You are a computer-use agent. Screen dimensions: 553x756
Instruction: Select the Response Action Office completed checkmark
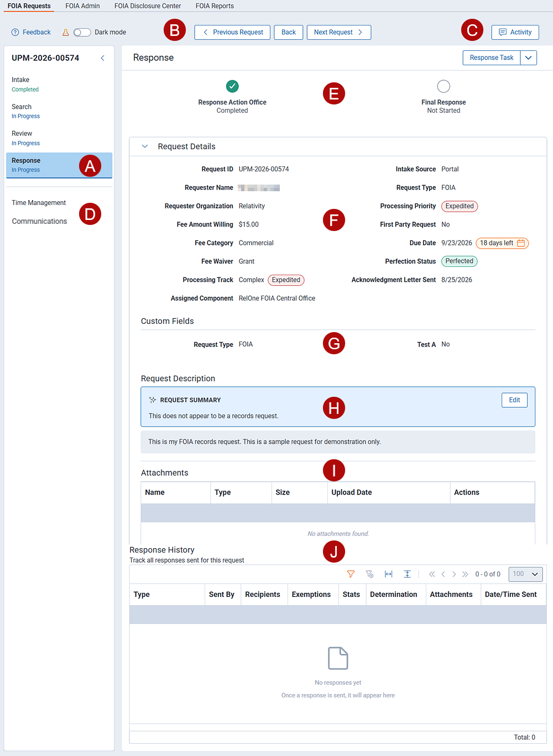point(232,86)
